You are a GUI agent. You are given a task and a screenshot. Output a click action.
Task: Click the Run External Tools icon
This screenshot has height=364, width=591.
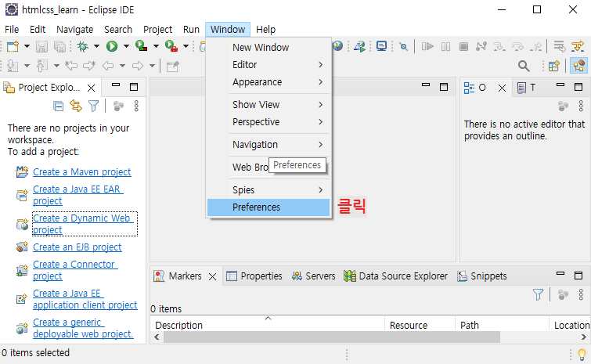pyautogui.click(x=171, y=46)
